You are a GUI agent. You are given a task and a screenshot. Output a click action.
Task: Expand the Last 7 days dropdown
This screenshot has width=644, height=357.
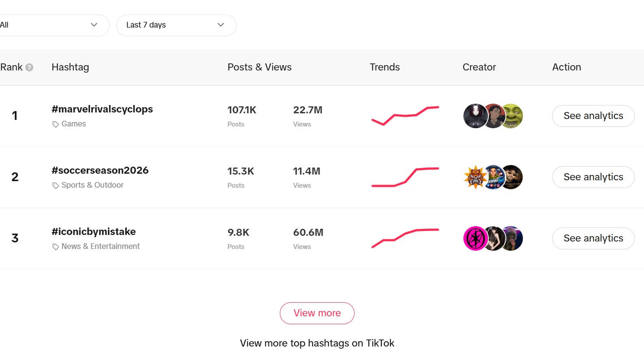coord(176,25)
